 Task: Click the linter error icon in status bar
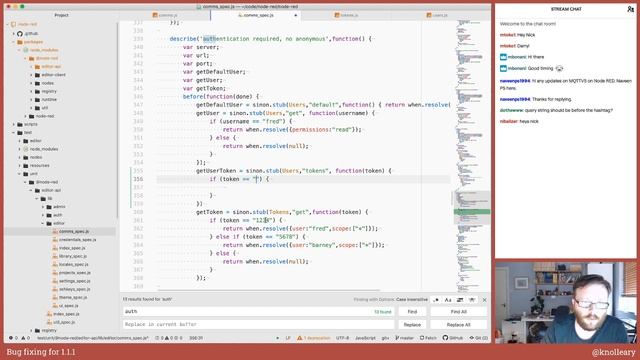point(11,338)
